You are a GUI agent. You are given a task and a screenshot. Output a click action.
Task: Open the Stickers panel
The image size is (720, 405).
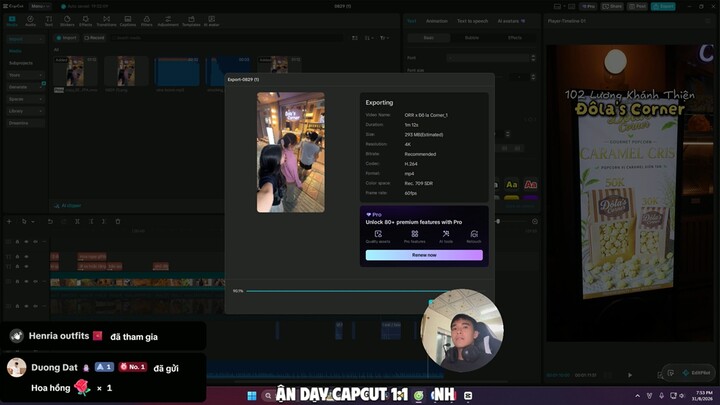(67, 21)
